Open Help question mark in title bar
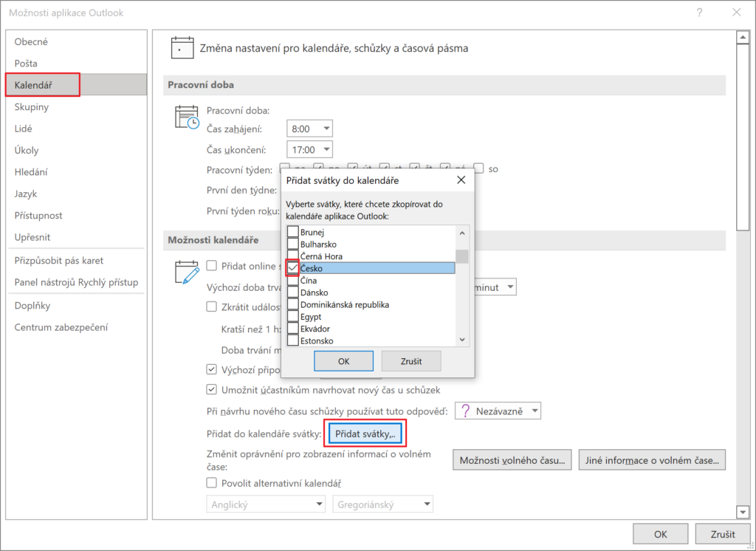 coord(700,13)
